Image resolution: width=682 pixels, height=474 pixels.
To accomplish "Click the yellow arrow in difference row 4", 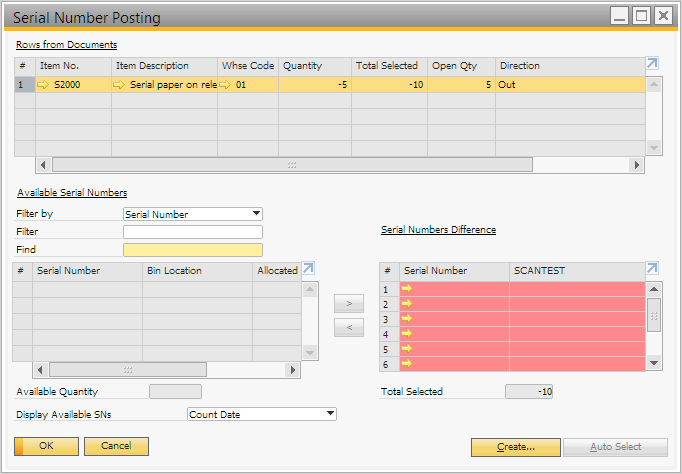I will click(407, 334).
